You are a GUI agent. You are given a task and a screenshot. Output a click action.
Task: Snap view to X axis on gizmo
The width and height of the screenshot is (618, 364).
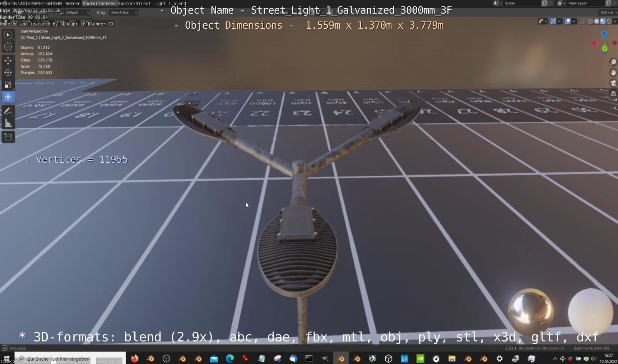pyautogui.click(x=594, y=43)
